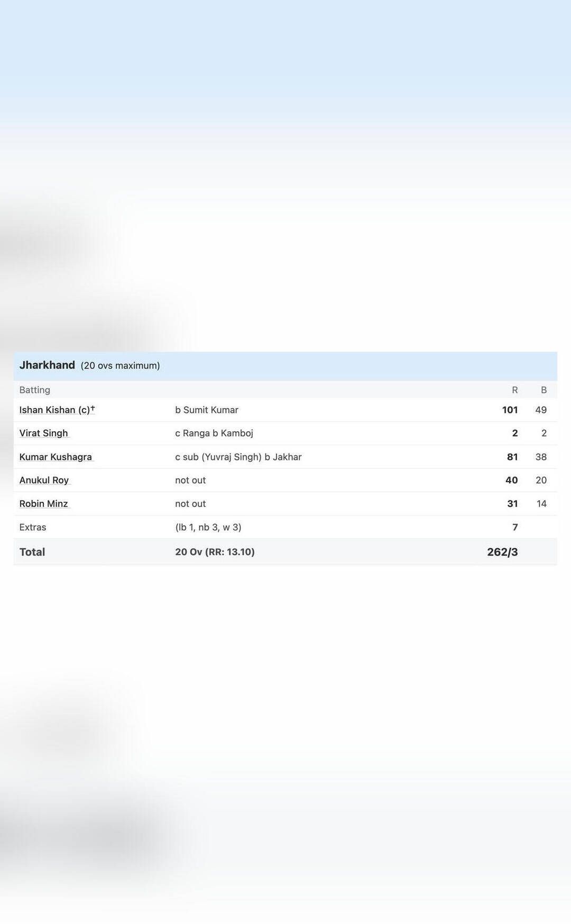This screenshot has height=924, width=571.
Task: Click the Extras row label
Action: tap(33, 527)
